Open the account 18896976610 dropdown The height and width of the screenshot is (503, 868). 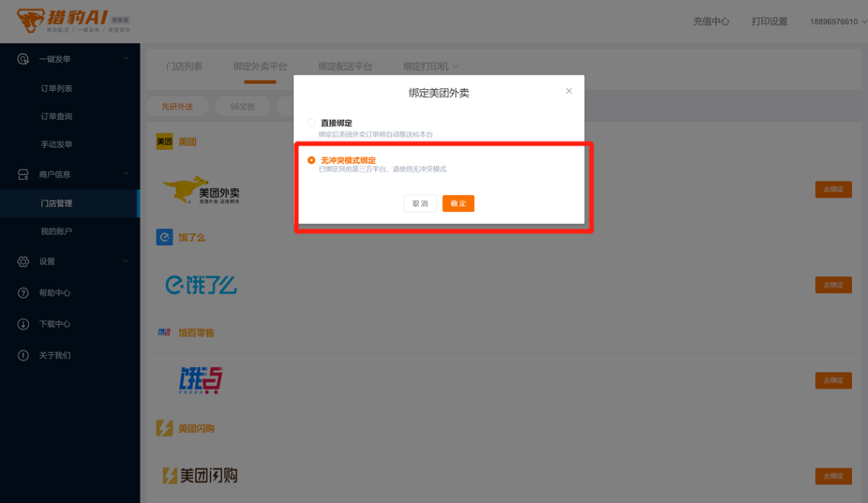(838, 22)
